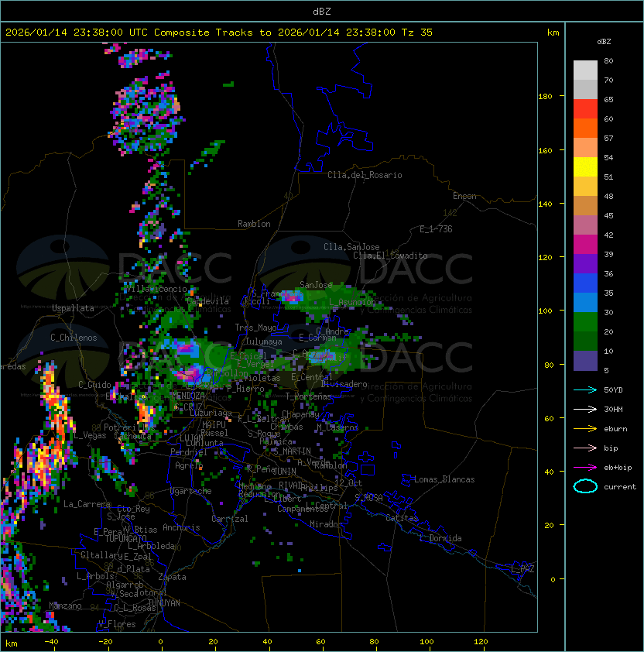Image resolution: width=644 pixels, height=652 pixels.
Task: Click the Clla.El_Cavadito place label
Action: click(x=390, y=256)
